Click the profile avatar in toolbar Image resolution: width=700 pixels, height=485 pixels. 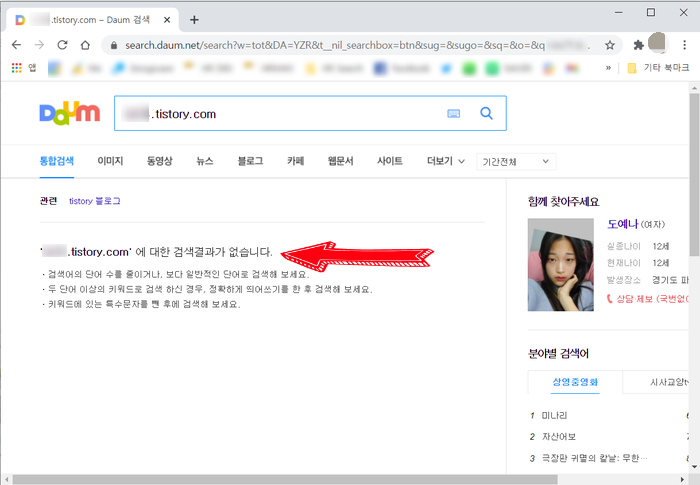pyautogui.click(x=658, y=44)
